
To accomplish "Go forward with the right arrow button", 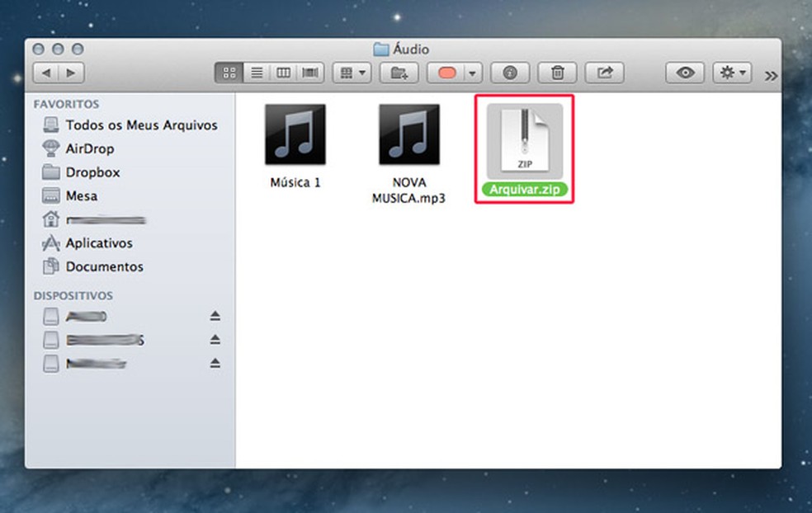I will pyautogui.click(x=72, y=73).
